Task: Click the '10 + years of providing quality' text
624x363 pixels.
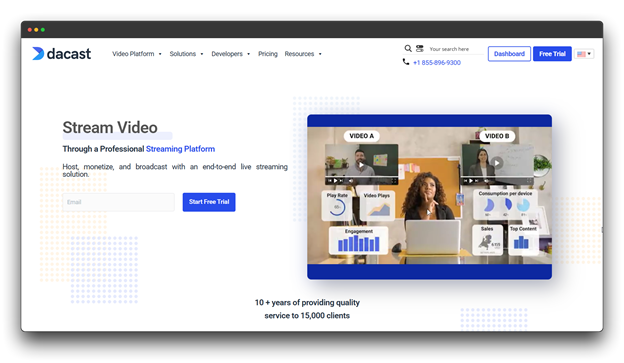Action: (307, 302)
